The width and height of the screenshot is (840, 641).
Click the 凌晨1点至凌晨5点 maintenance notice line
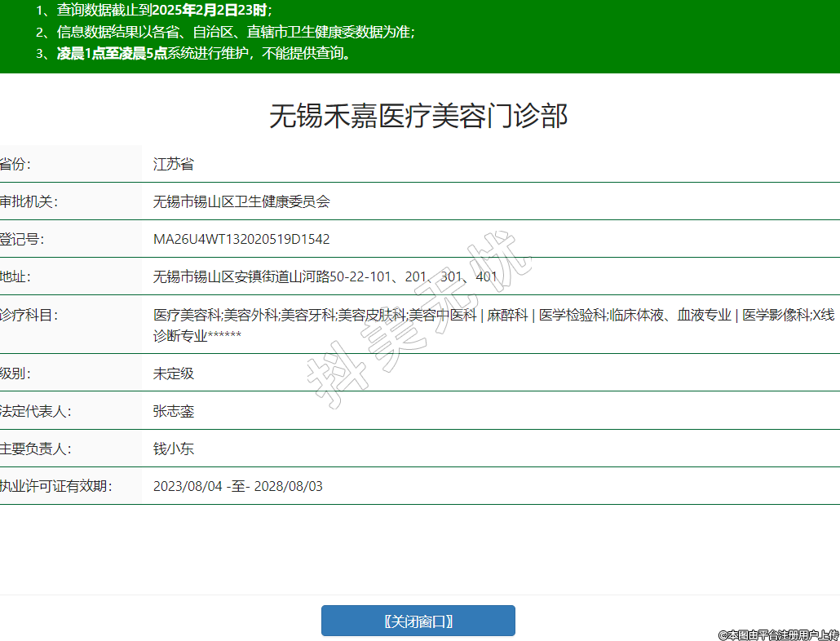(195, 54)
